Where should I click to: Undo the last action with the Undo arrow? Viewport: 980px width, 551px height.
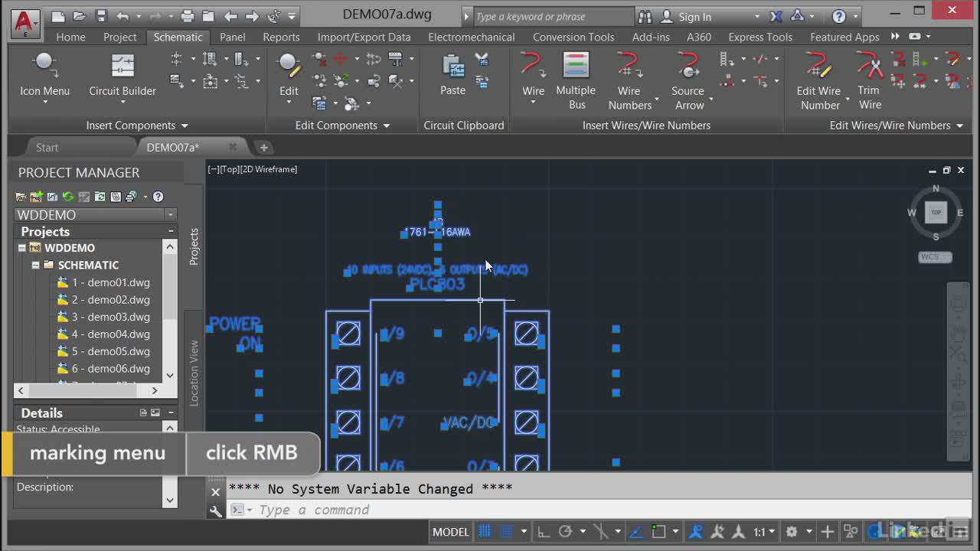123,16
